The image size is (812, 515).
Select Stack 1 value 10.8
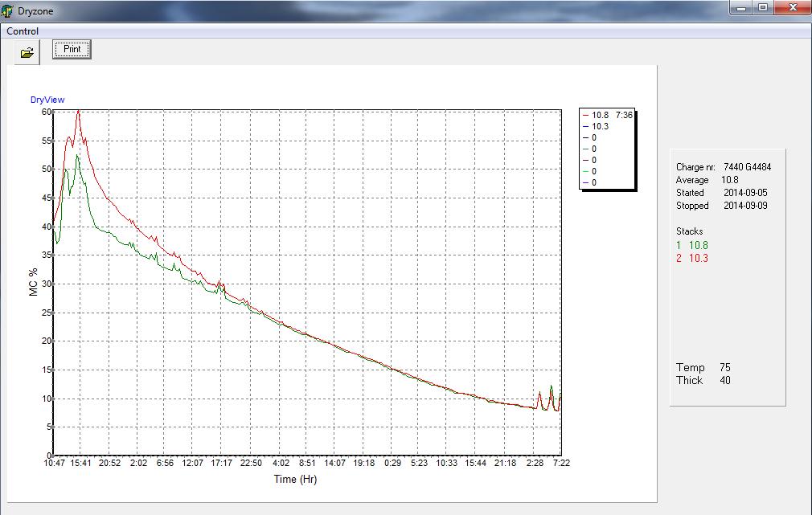(698, 245)
